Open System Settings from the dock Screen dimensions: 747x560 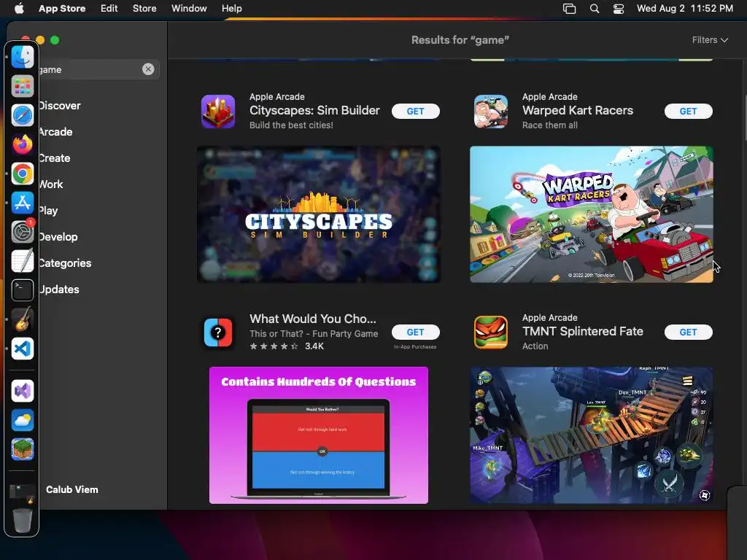[x=23, y=232]
